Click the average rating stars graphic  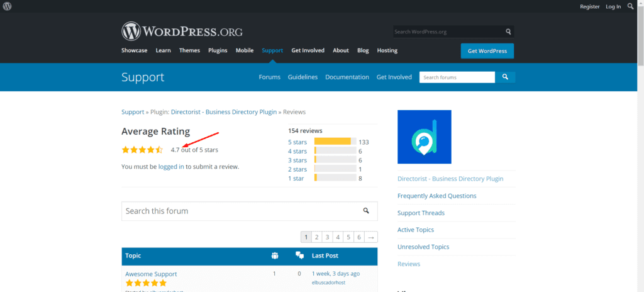tap(142, 150)
